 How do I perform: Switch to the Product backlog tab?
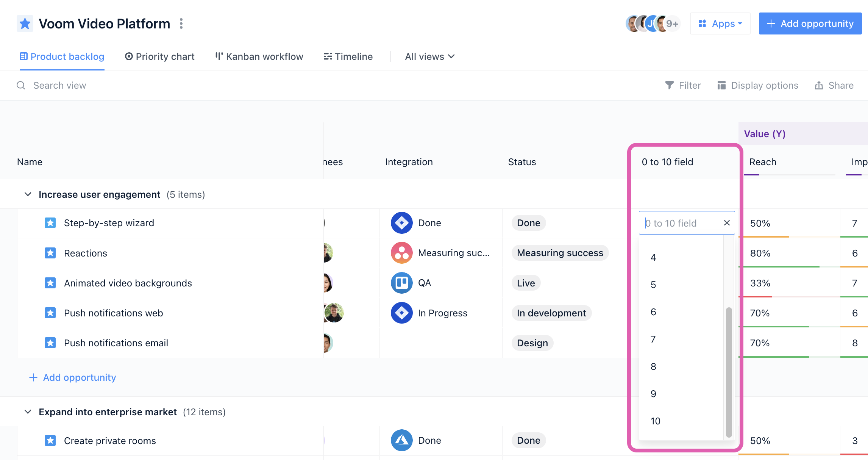(62, 56)
